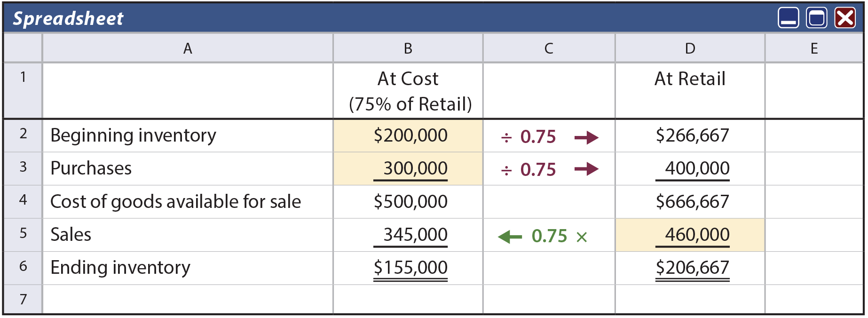Select column A header

click(x=188, y=48)
